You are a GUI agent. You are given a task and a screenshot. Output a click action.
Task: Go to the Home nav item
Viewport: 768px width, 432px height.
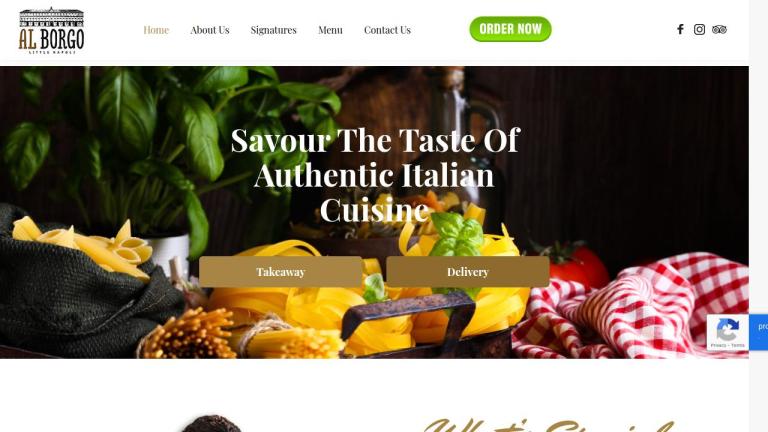156,30
